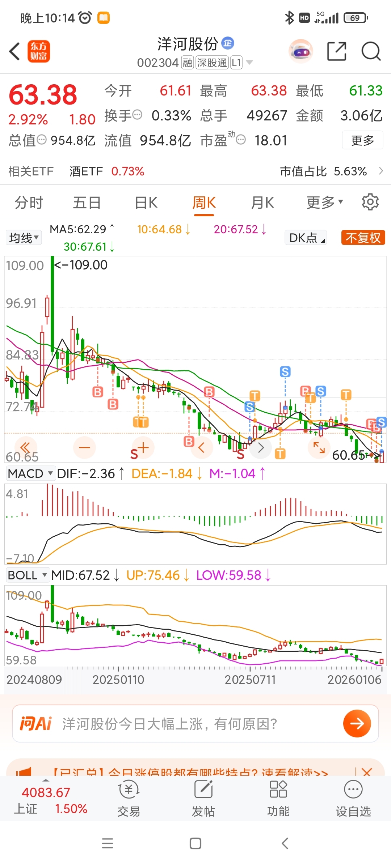391x868 pixels.
Task: Switch to the 日K tab
Action: (146, 202)
